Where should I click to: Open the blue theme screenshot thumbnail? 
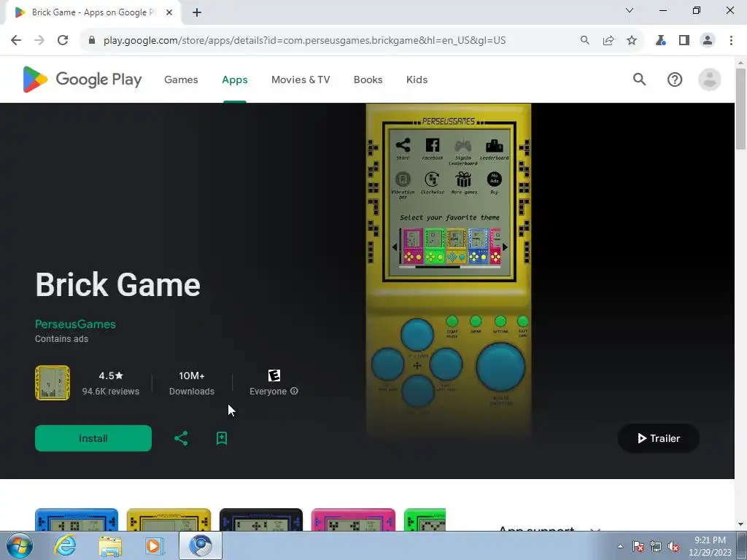pyautogui.click(x=76, y=519)
